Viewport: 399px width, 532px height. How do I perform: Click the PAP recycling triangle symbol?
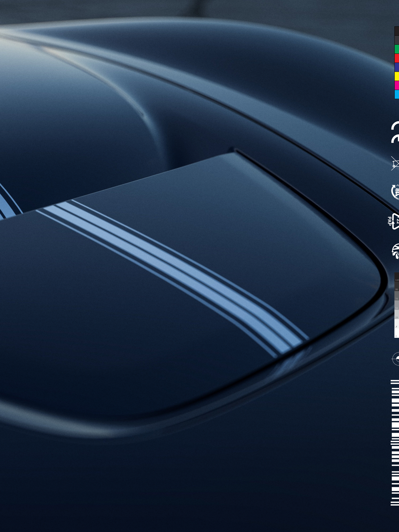click(x=393, y=221)
